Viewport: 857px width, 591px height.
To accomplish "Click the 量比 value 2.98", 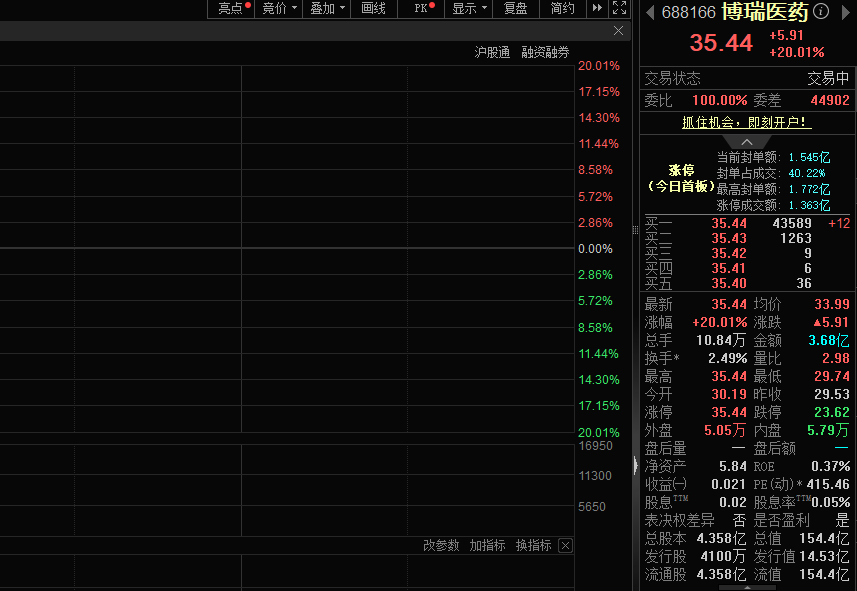I will (x=836, y=358).
